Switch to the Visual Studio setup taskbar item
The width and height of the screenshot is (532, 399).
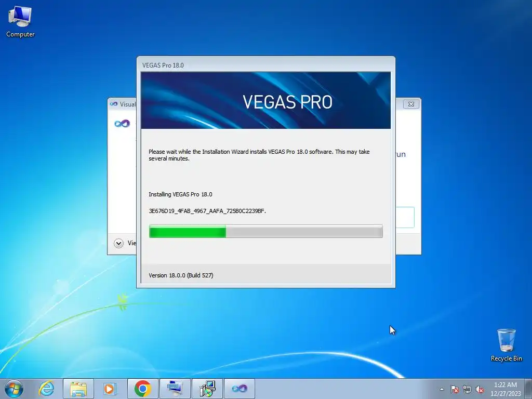240,389
